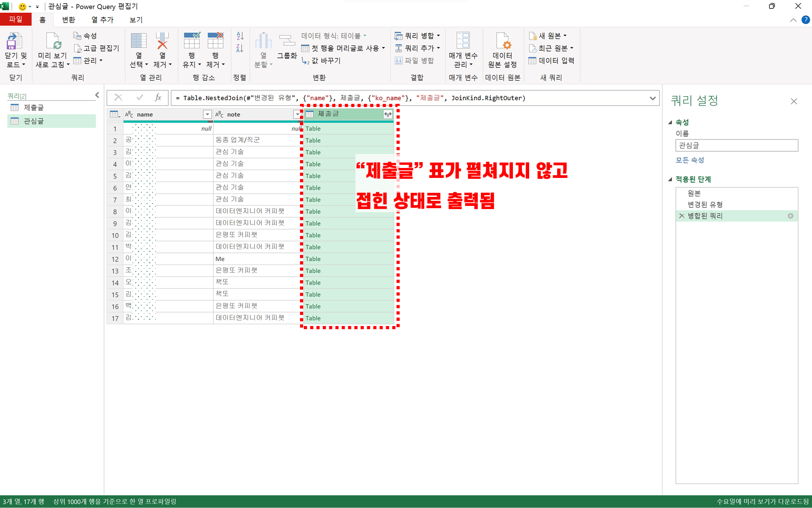Image resolution: width=812 pixels, height=508 pixels.
Task: Click the 닫기 및 로드 (Close & Load) icon
Action: (x=14, y=42)
